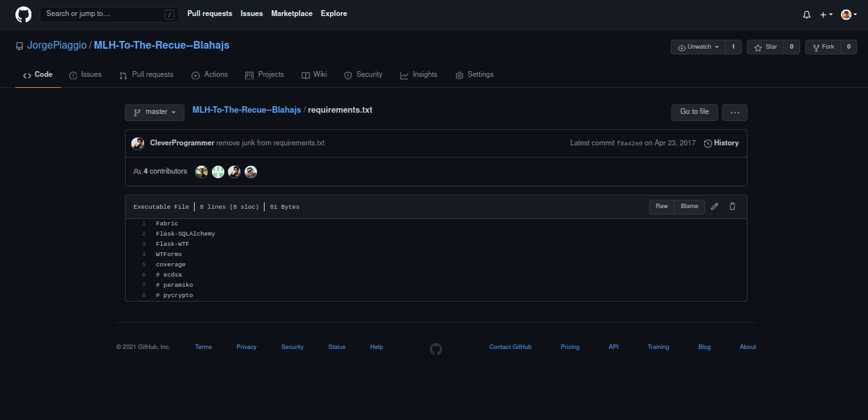
Task: Open Contact GitHub footer link
Action: pyautogui.click(x=511, y=347)
